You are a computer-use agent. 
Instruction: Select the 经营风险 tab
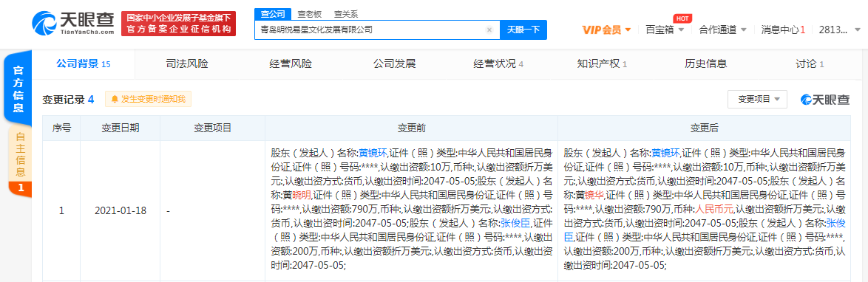[x=291, y=63]
